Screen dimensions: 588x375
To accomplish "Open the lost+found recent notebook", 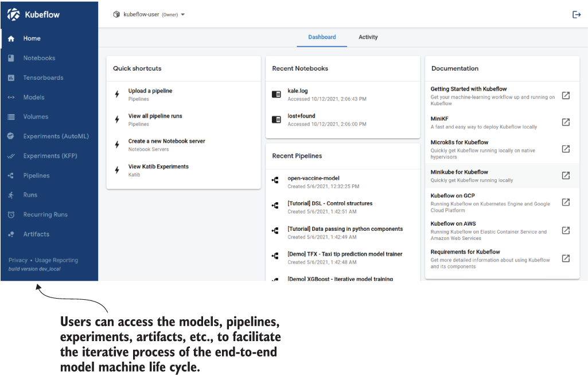I will point(342,119).
